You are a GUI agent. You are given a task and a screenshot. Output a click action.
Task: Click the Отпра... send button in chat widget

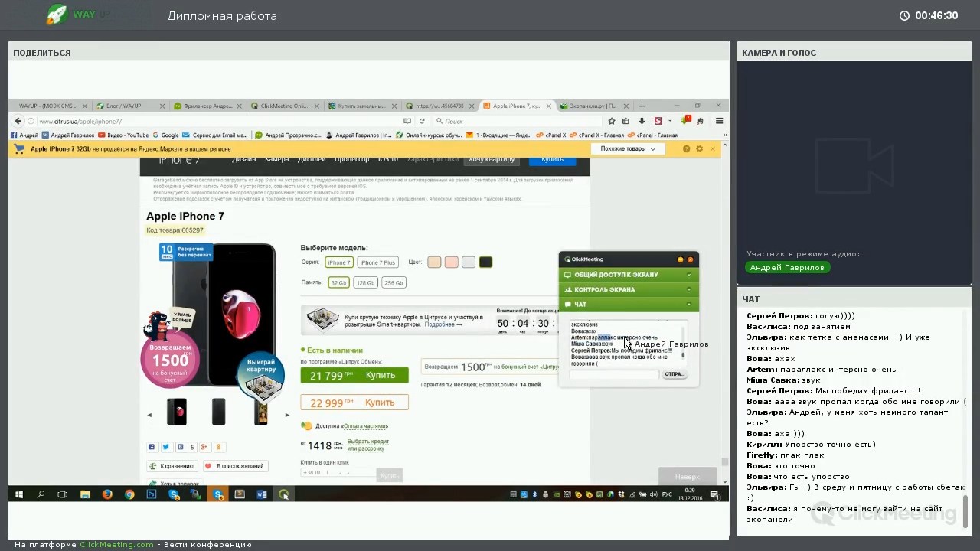click(675, 374)
